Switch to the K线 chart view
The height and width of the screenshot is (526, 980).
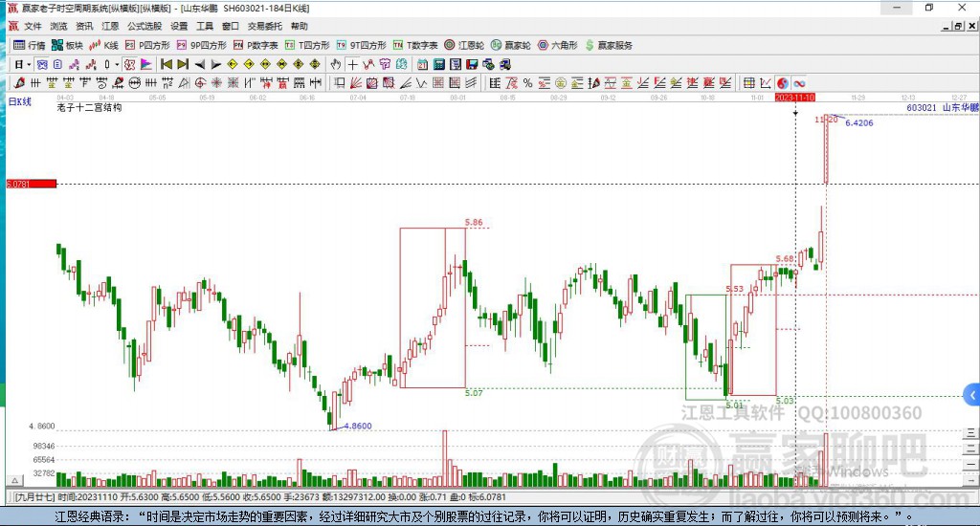(x=103, y=45)
